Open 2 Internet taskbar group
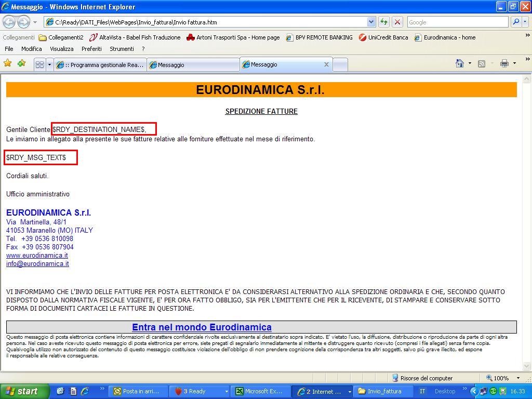Viewport: 532px width, 399px height. (x=322, y=391)
